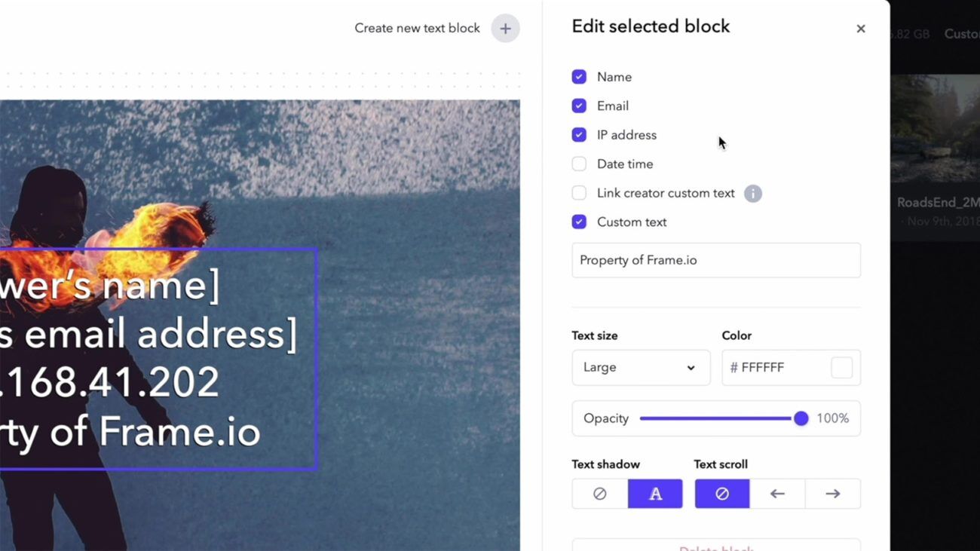Viewport: 980px width, 551px height.
Task: Turn off text scroll with slash icon
Action: pyautogui.click(x=722, y=493)
